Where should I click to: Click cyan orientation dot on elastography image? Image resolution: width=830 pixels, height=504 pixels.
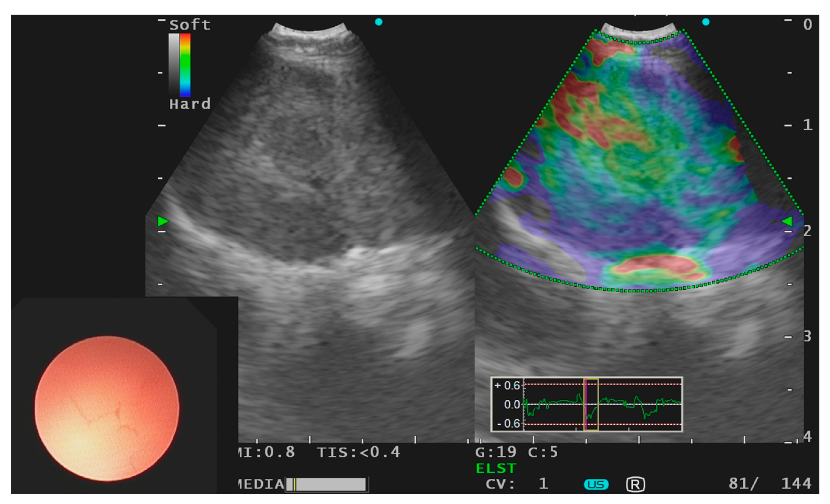click(706, 22)
